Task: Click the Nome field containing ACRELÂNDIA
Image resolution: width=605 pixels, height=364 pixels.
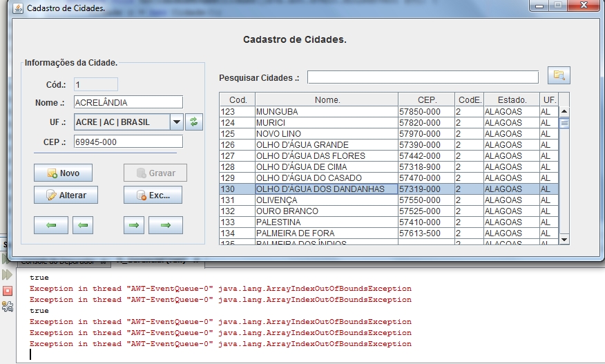Action: pos(127,102)
